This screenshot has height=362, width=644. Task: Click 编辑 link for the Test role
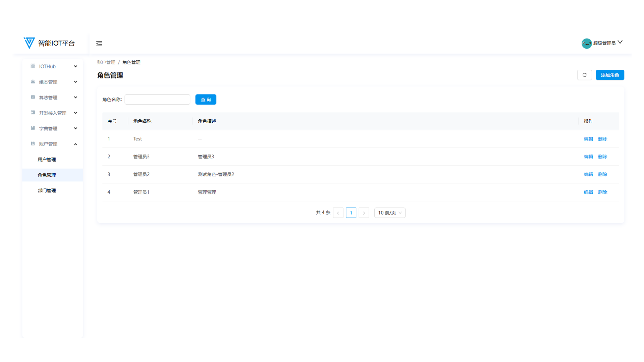588,139
